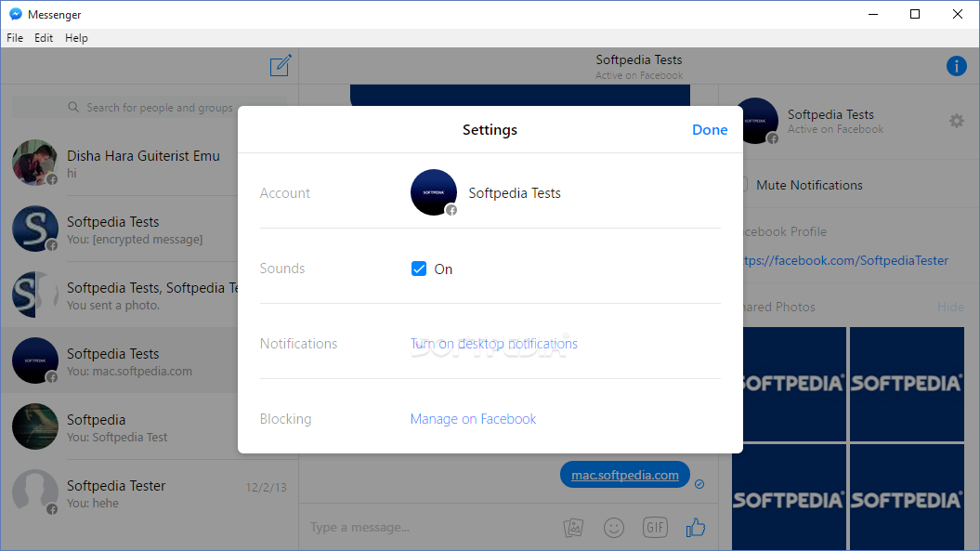Hide the shared photos section
The height and width of the screenshot is (551, 980).
950,307
